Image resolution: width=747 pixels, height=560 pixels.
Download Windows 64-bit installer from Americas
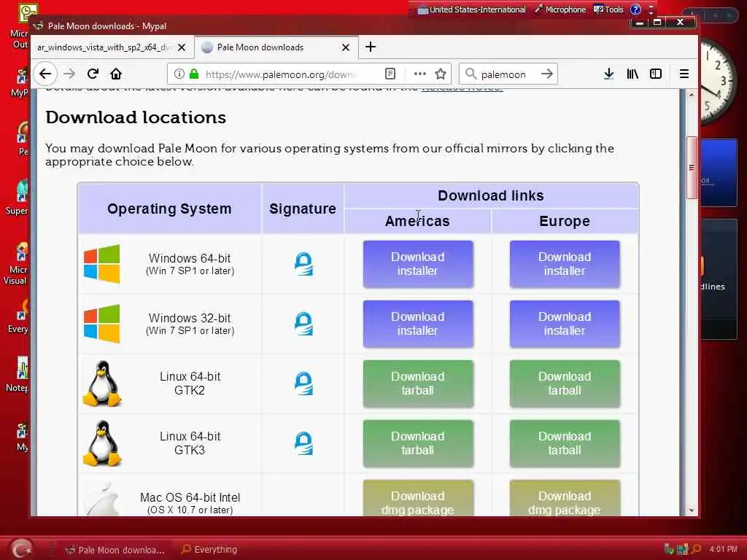(x=418, y=264)
